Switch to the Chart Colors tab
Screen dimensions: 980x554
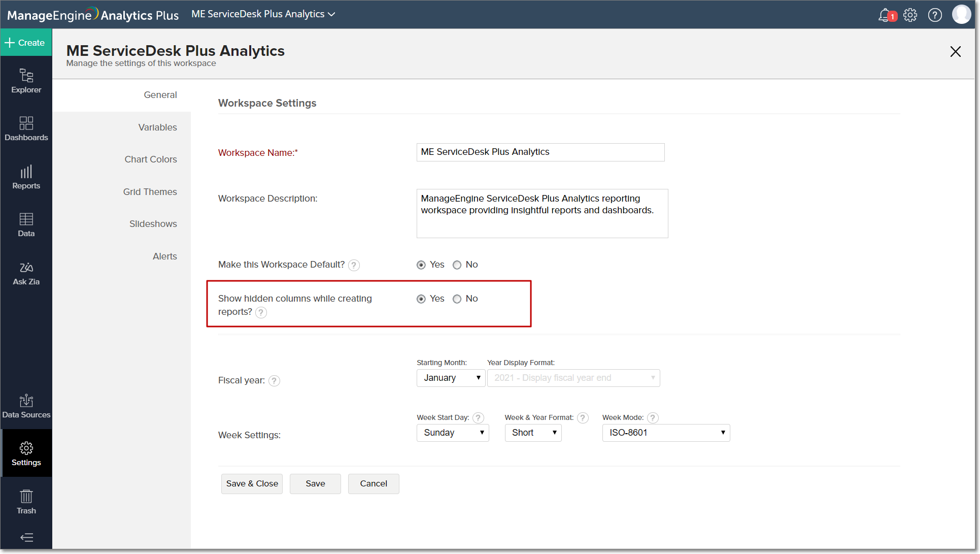[x=150, y=159]
